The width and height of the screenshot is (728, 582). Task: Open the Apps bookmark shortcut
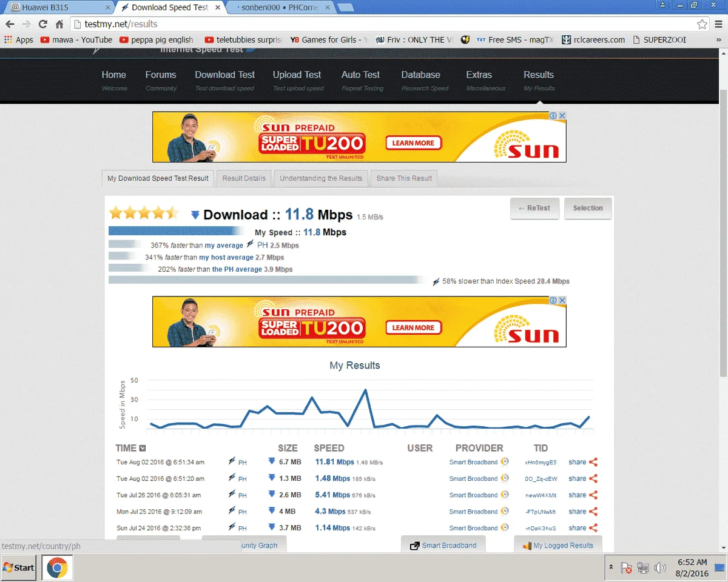pyautogui.click(x=19, y=39)
